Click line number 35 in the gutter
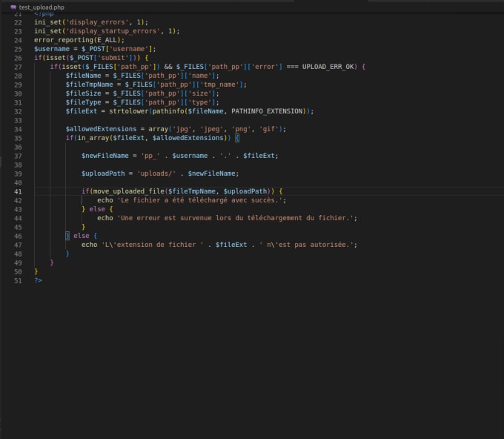The width and height of the screenshot is (504, 439). 18,138
